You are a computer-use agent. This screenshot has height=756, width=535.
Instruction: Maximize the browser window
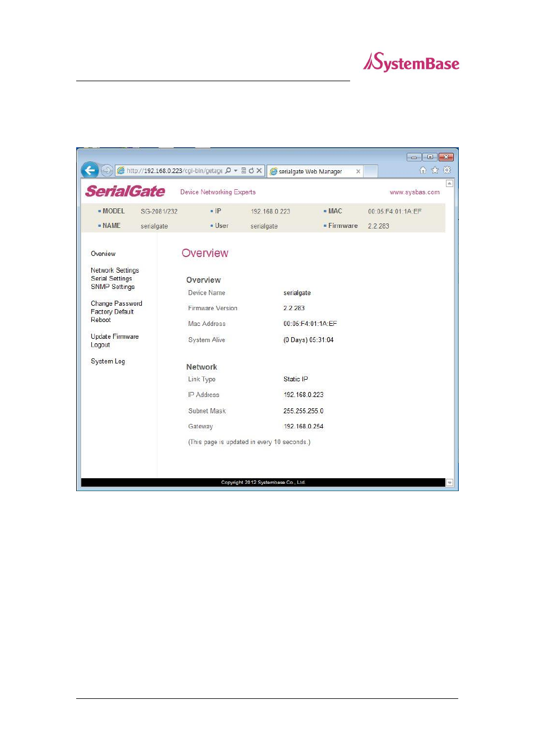coord(430,157)
